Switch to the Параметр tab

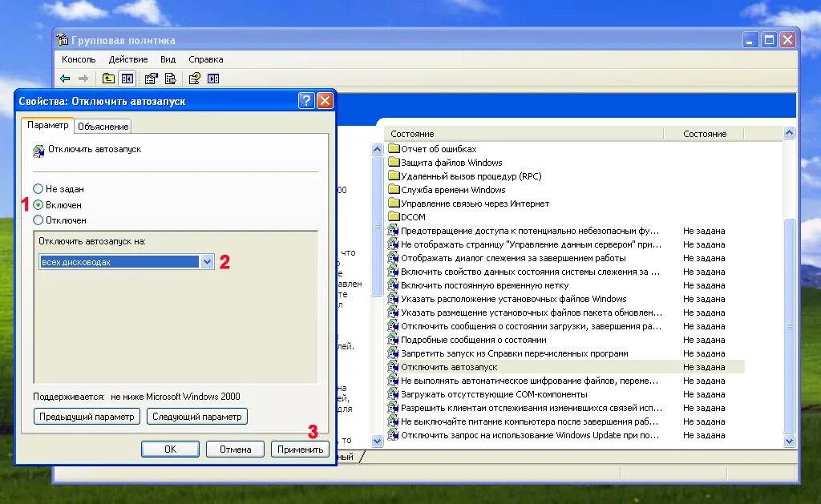[47, 125]
